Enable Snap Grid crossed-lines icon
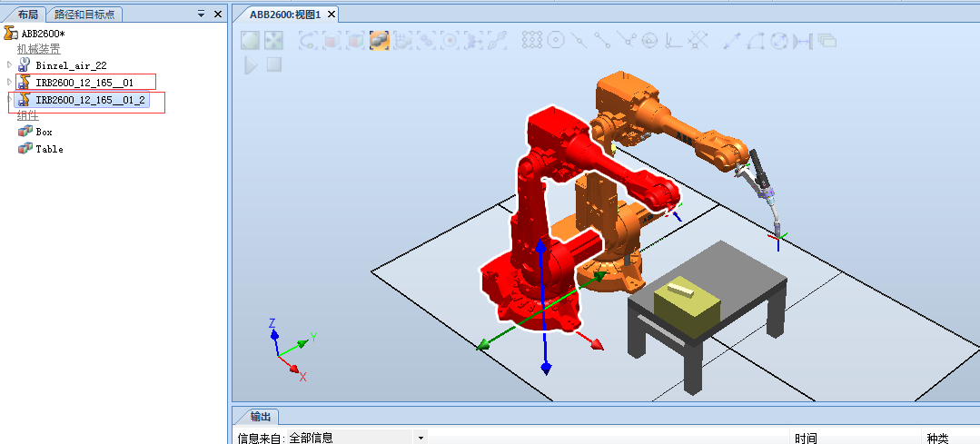 pos(698,41)
